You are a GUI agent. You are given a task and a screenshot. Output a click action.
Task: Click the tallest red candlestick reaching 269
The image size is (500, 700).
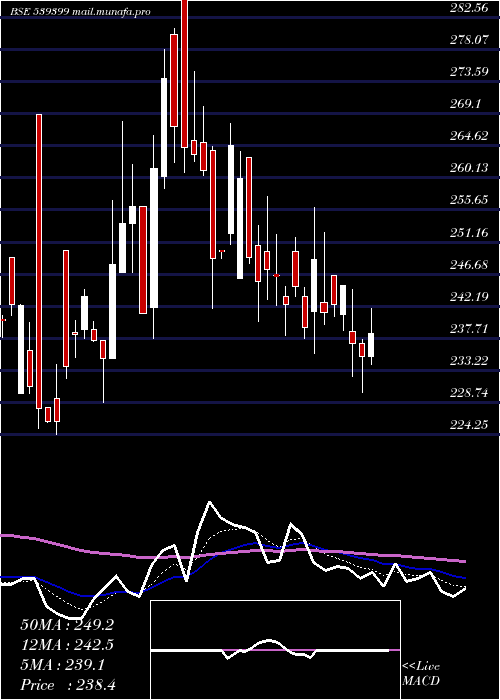[x=39, y=261]
